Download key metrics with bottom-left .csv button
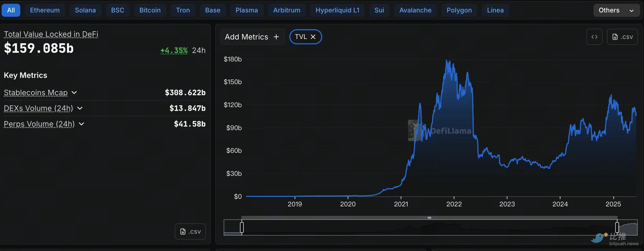 click(x=190, y=232)
